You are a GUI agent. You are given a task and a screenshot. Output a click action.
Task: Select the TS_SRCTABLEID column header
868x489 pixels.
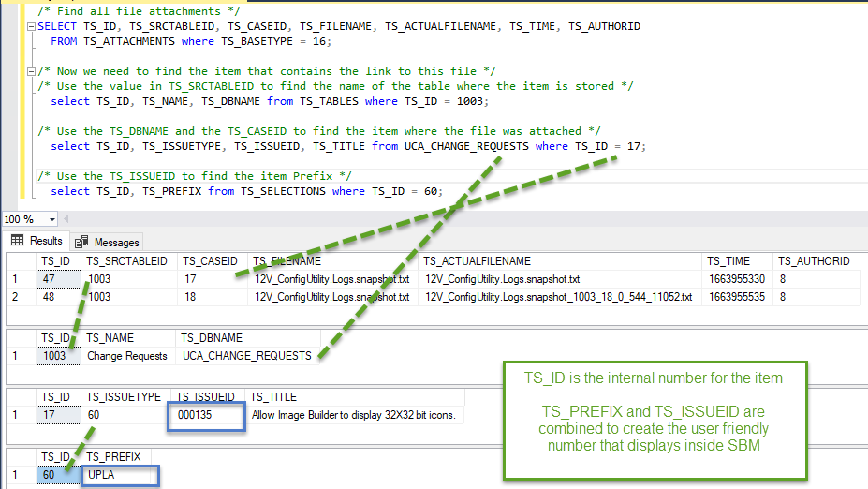tap(126, 261)
